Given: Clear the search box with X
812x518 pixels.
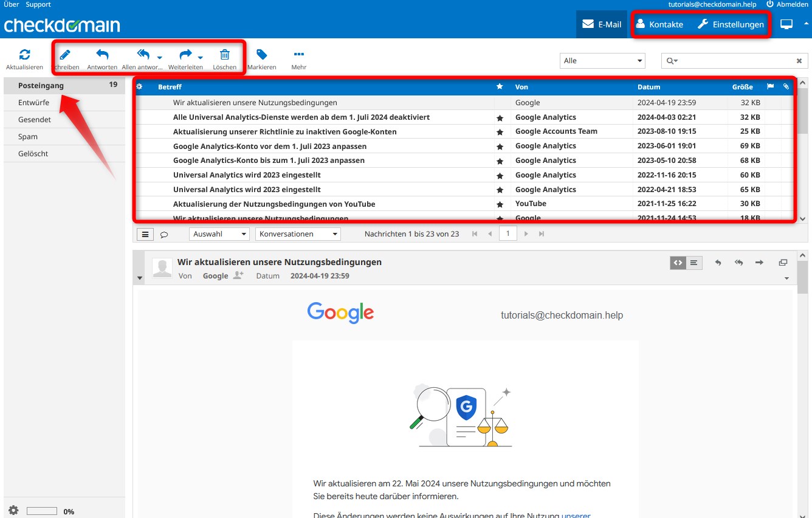Looking at the screenshot, I should click(x=799, y=61).
